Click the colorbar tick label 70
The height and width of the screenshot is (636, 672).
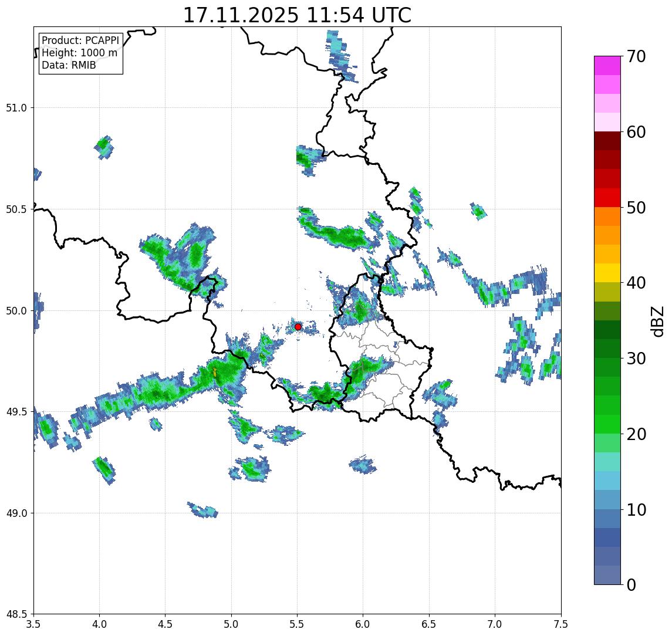[x=636, y=56]
